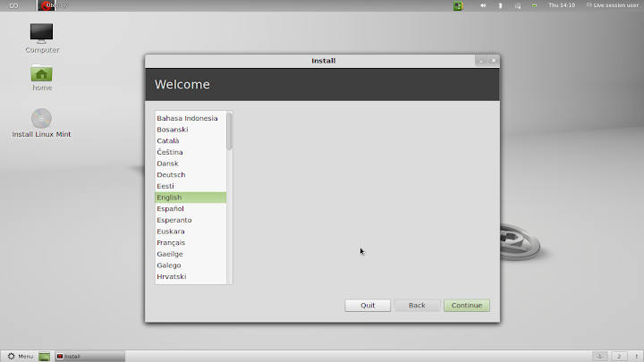This screenshot has height=362, width=644.
Task: Select Bahasa Indonesia language
Action: point(191,118)
